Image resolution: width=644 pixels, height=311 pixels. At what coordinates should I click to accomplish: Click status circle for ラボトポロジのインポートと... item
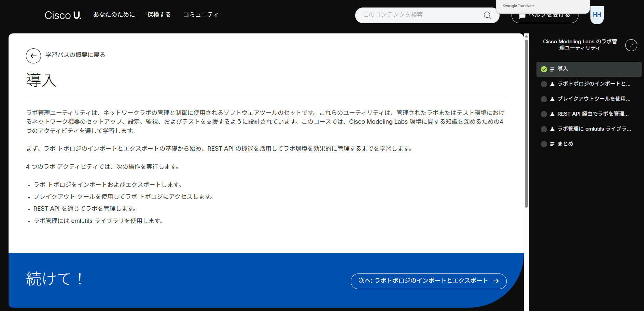(544, 84)
